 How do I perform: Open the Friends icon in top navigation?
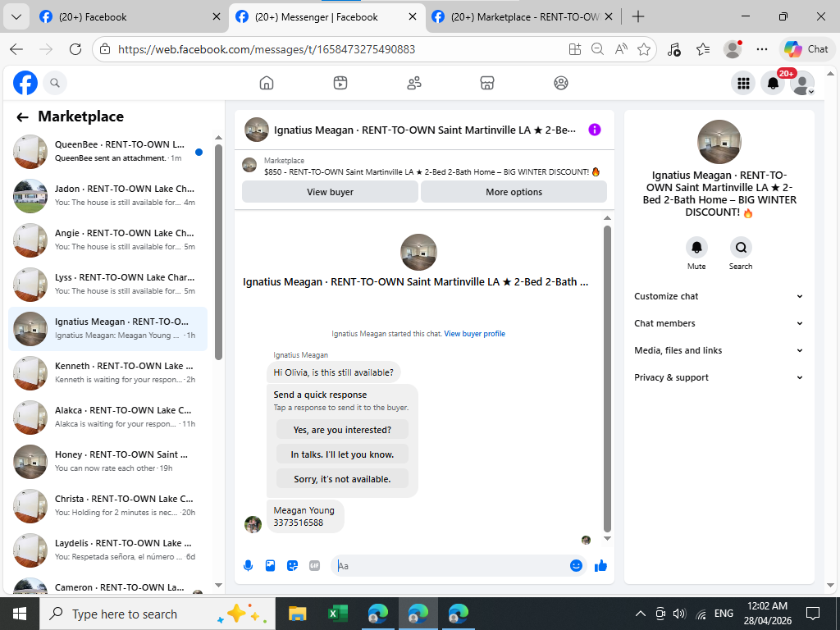414,83
